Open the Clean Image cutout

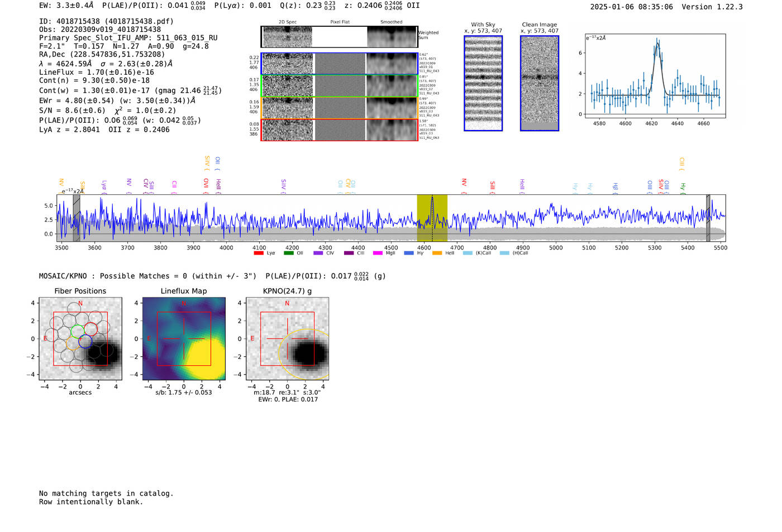pyautogui.click(x=540, y=83)
